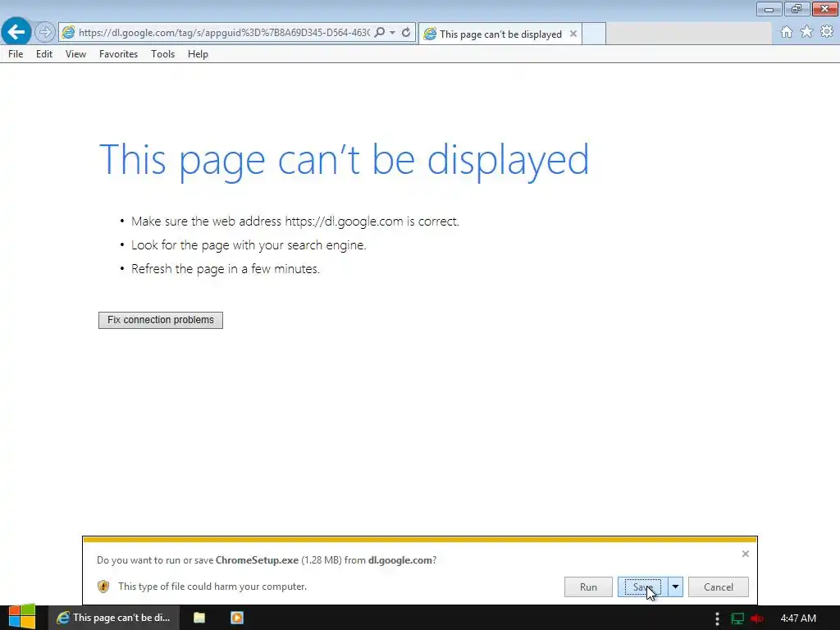This screenshot has width=840, height=630.
Task: Open the media player taskbar icon
Action: (x=237, y=618)
